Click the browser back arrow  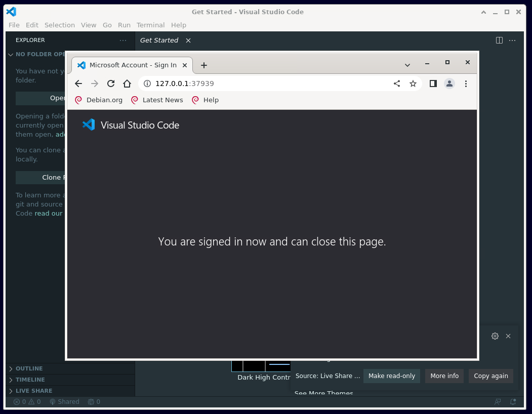pos(78,84)
